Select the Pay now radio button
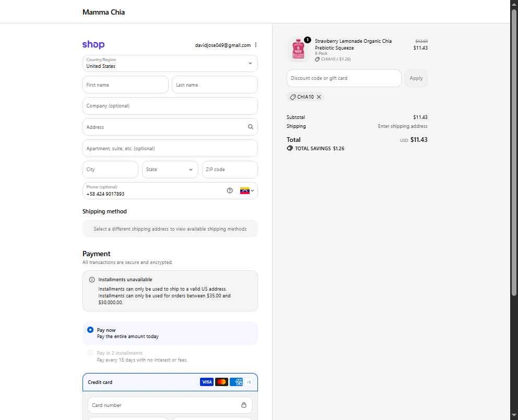 click(x=90, y=330)
